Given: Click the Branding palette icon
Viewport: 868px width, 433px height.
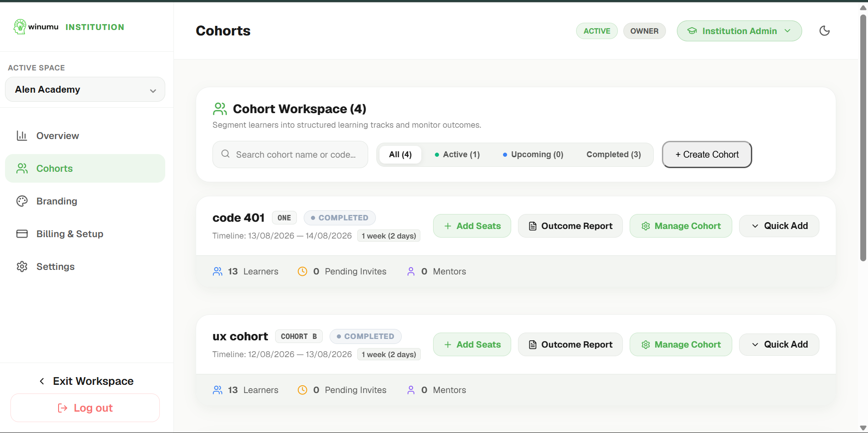Looking at the screenshot, I should click(x=22, y=201).
